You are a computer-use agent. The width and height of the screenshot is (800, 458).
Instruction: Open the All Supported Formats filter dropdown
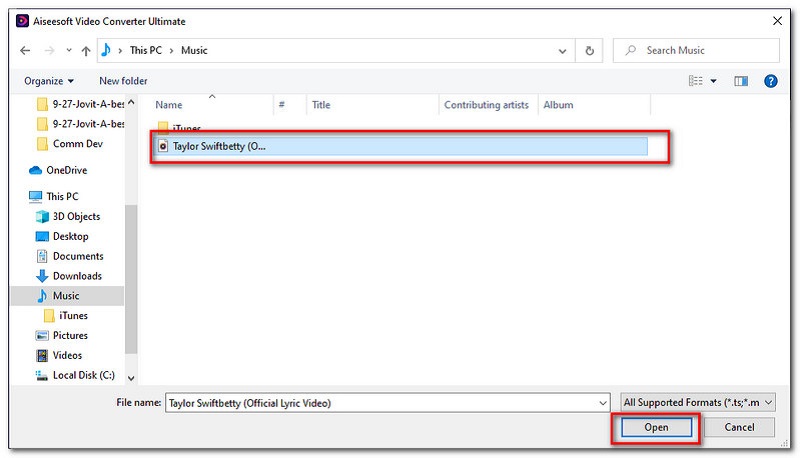pos(698,402)
